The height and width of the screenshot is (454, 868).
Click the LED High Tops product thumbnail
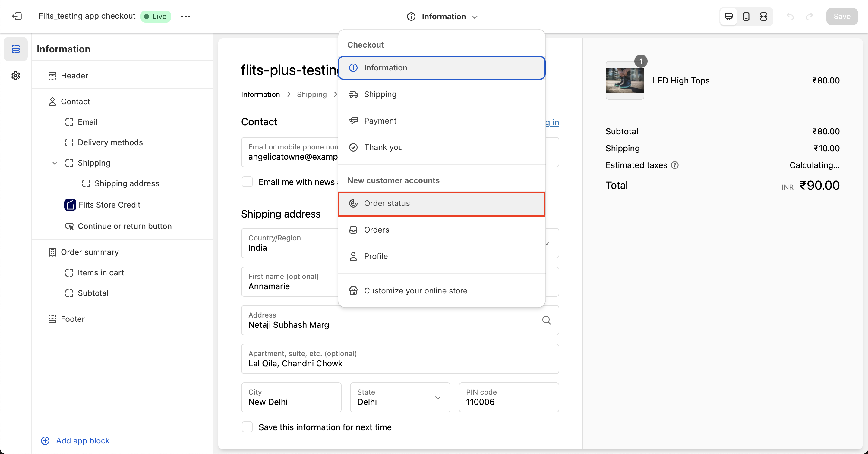(624, 80)
